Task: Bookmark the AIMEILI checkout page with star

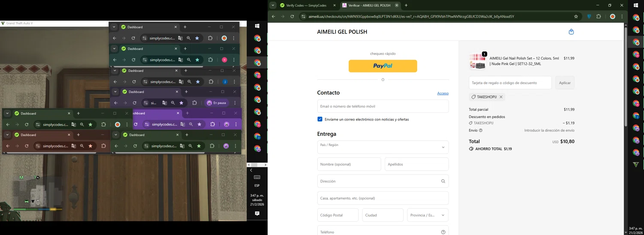Action: point(576,17)
